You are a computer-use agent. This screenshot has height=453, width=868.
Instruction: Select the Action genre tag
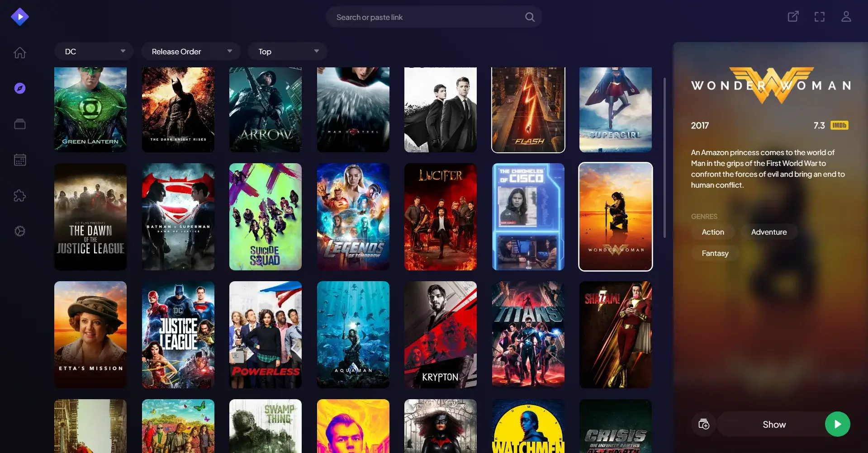click(x=713, y=232)
